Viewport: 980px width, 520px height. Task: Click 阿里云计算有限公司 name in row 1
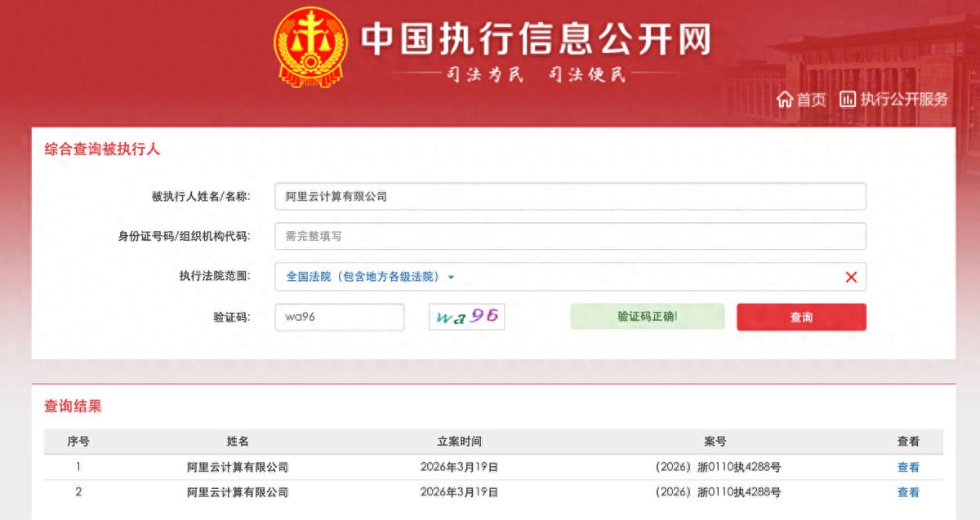[238, 468]
